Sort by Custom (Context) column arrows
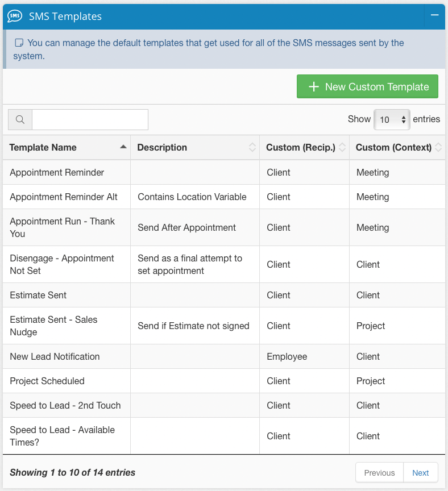448x491 pixels. coord(438,147)
